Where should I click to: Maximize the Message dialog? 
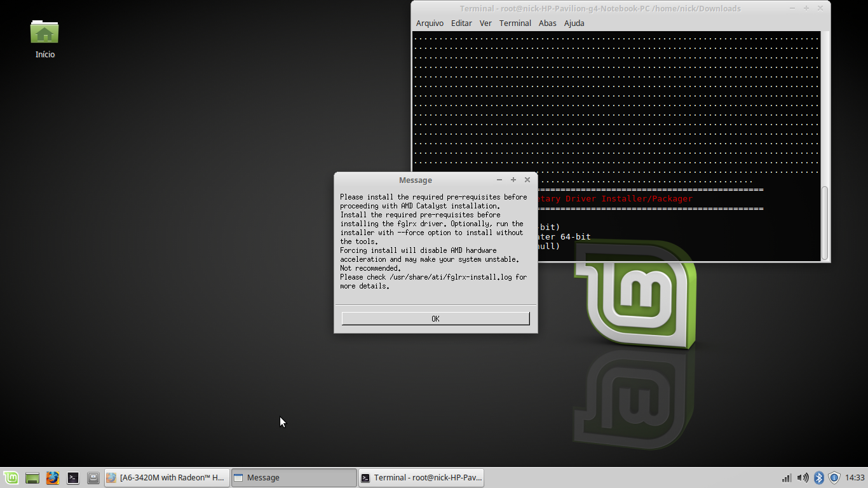point(513,180)
